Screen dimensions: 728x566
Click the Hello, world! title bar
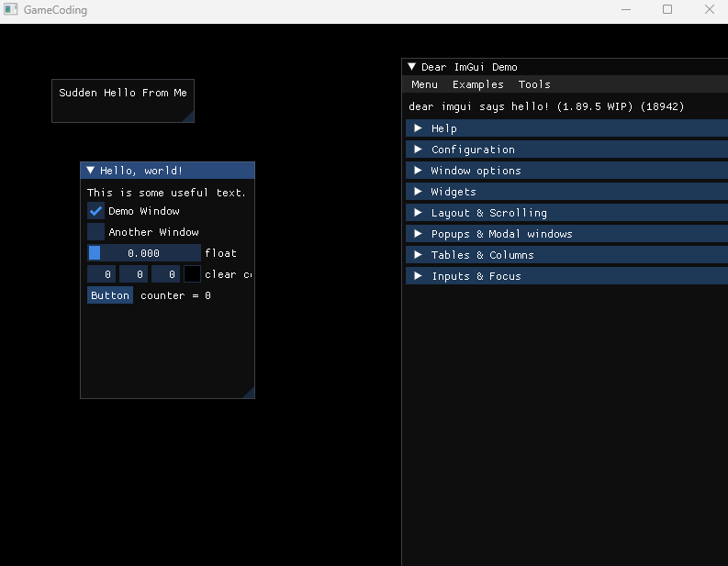point(168,171)
